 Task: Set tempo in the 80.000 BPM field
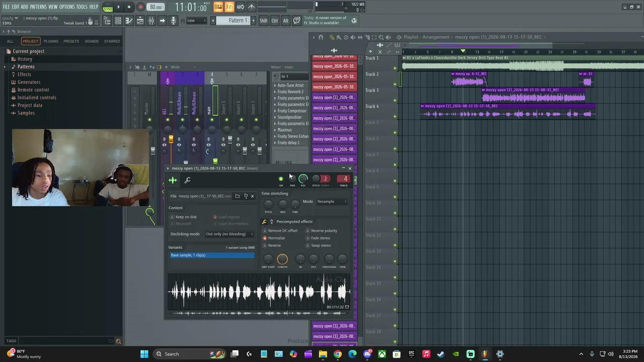pyautogui.click(x=156, y=7)
